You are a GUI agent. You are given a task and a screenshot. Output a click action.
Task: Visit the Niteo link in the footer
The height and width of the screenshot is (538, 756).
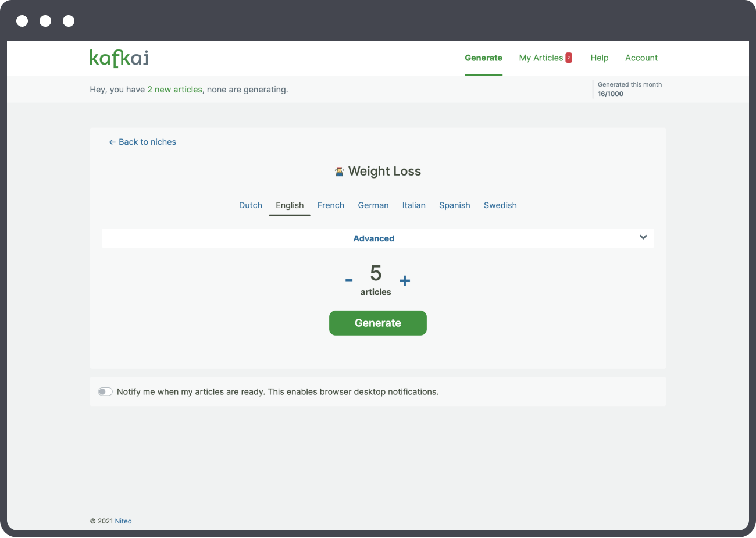(123, 521)
